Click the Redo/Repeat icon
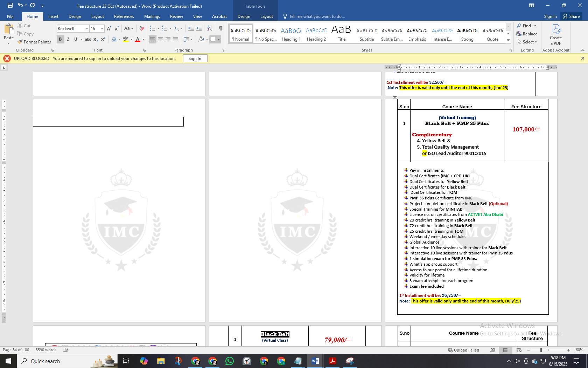The image size is (588, 368). (x=33, y=5)
